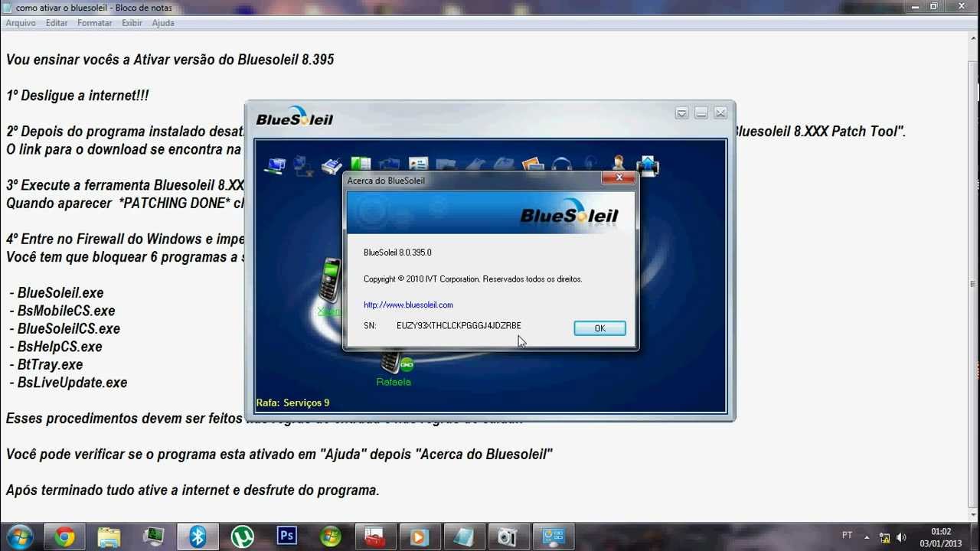Open the http://www.bluesoleil.com link
980x551 pixels.
pos(408,305)
